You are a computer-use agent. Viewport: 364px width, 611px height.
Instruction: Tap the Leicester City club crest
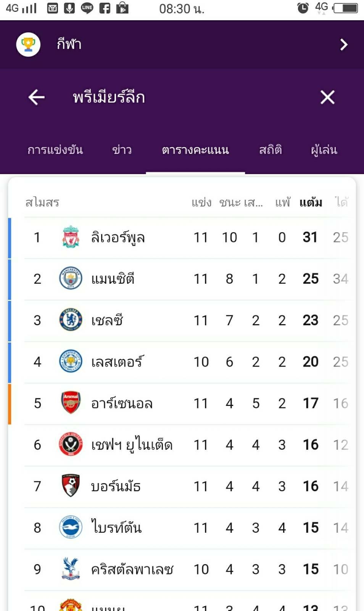(71, 362)
